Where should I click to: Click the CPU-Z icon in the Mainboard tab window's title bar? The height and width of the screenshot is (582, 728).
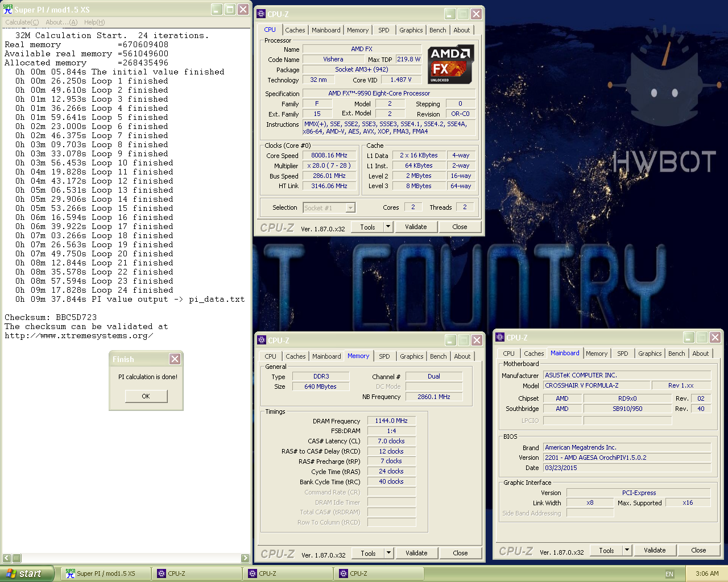point(500,337)
